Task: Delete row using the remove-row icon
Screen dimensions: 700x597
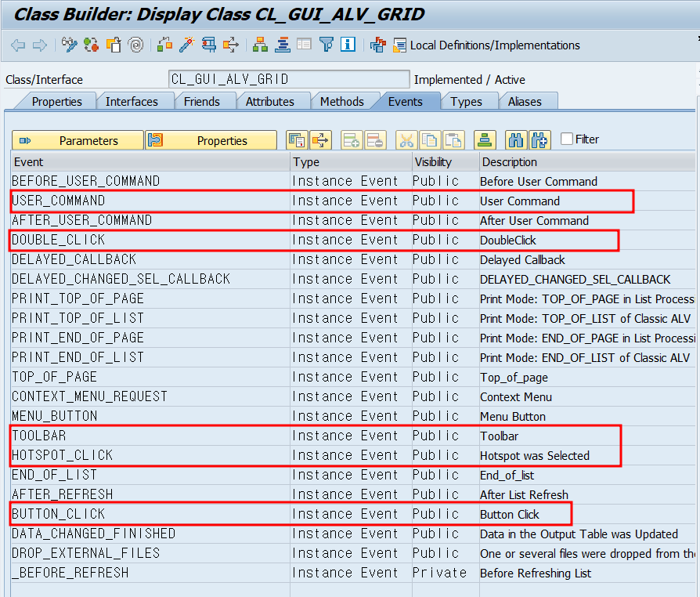Action: tap(374, 140)
